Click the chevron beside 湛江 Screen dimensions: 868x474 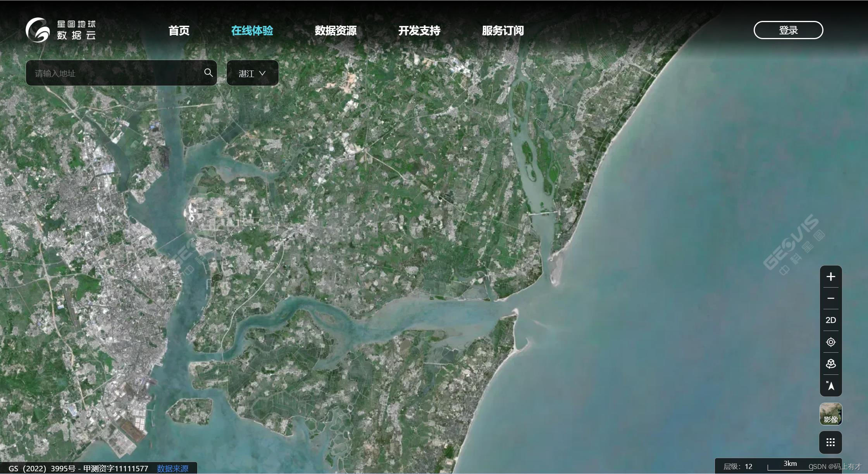pos(262,73)
